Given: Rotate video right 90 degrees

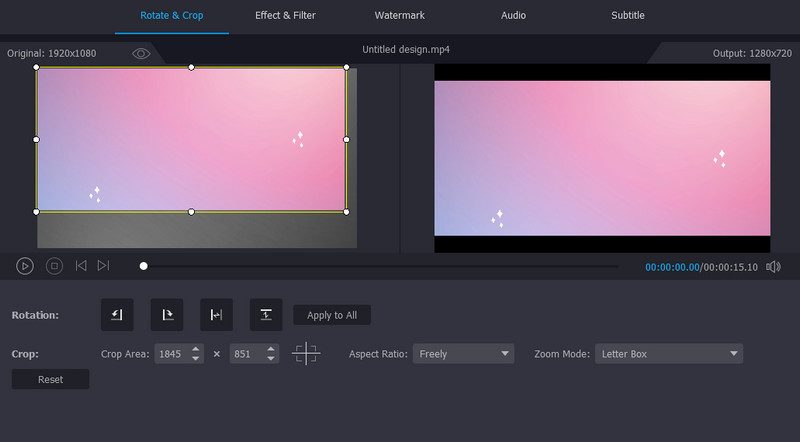Looking at the screenshot, I should [167, 315].
